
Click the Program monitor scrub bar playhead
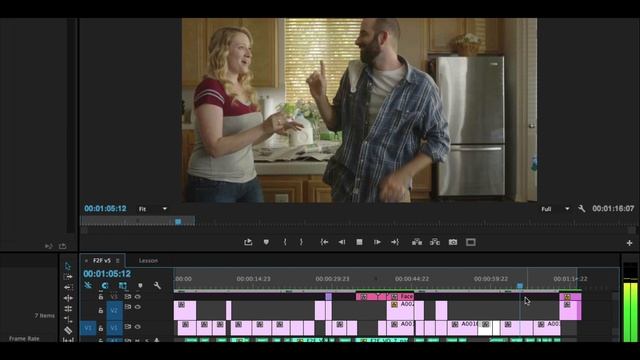[178, 221]
